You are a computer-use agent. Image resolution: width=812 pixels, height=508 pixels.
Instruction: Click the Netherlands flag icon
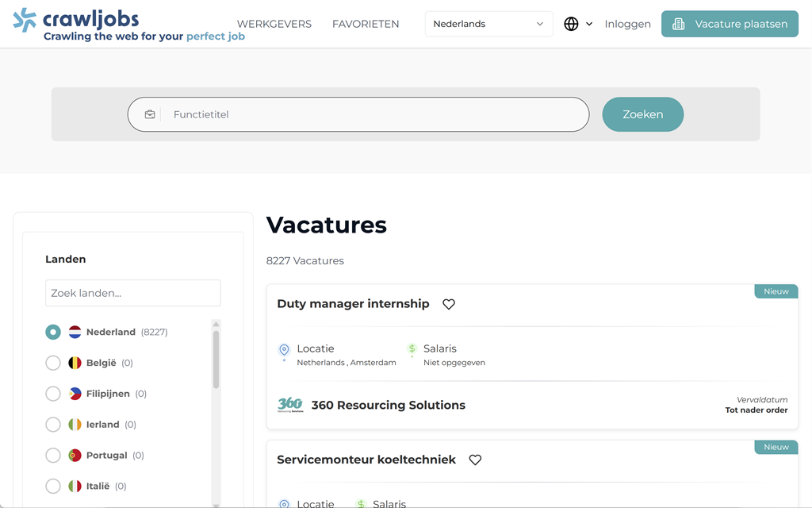[x=75, y=332]
